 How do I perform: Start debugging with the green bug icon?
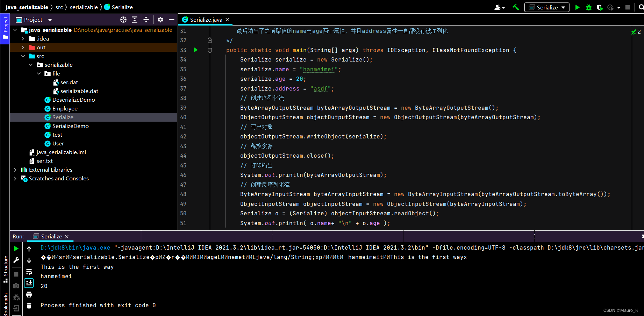click(x=589, y=7)
